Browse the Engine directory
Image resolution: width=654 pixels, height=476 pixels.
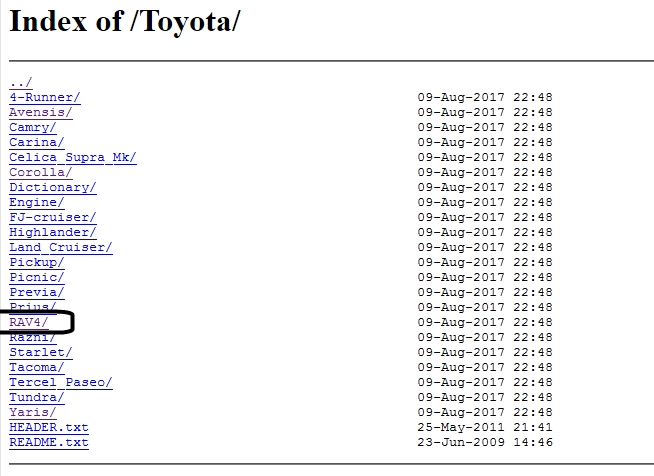[x=36, y=202]
